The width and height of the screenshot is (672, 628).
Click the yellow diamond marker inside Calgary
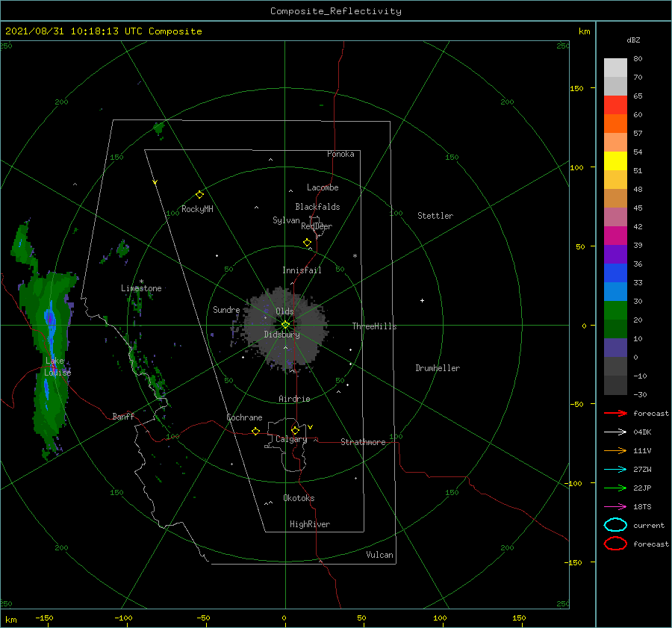pos(295,430)
